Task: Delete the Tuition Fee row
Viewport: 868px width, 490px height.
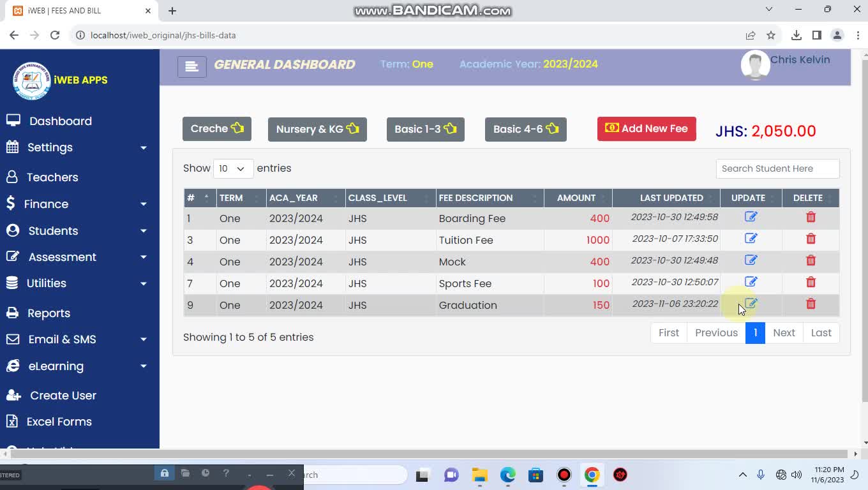Action: pyautogui.click(x=811, y=239)
